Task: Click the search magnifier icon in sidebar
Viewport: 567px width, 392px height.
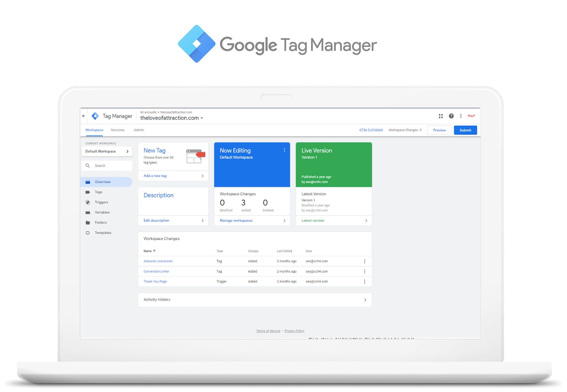Action: [x=88, y=166]
